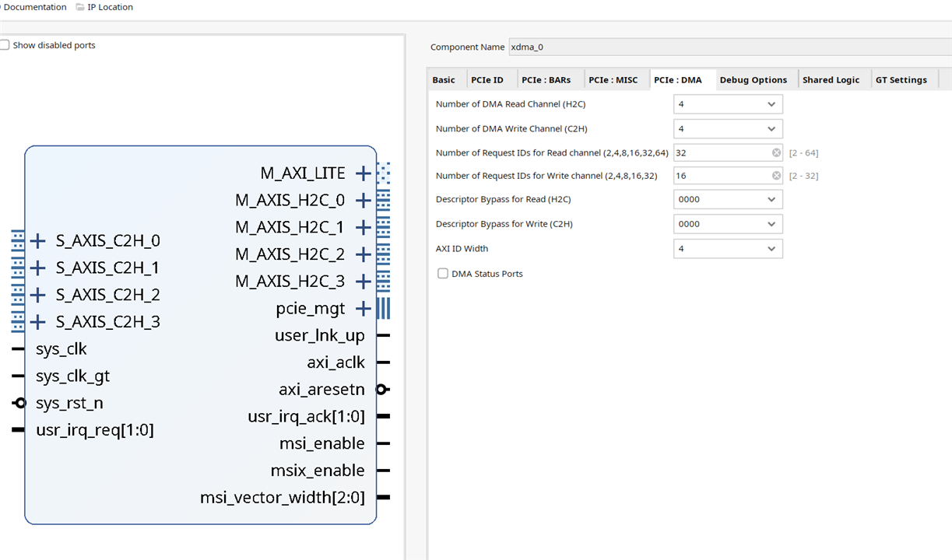Viewport: 952px width, 560px height.
Task: Focus Request IDs for Write channel field
Action: coord(728,176)
